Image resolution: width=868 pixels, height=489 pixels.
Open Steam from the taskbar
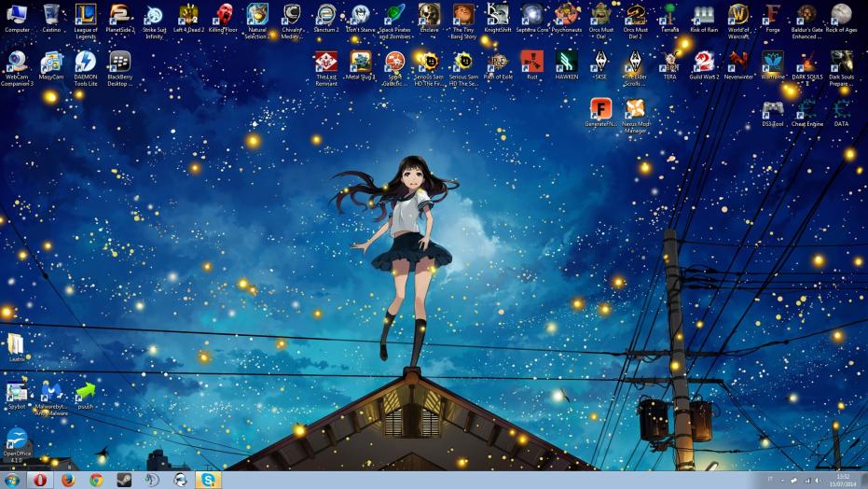coord(124,481)
